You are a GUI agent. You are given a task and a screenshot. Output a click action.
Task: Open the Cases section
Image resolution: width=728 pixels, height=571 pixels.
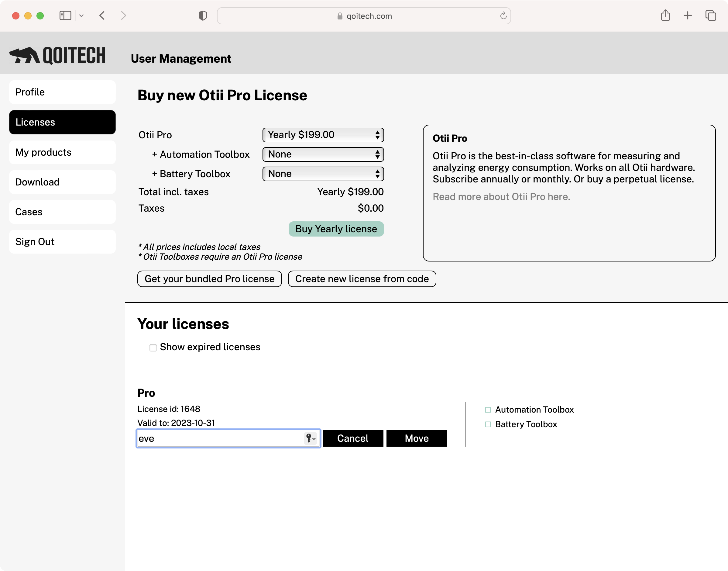(x=62, y=212)
